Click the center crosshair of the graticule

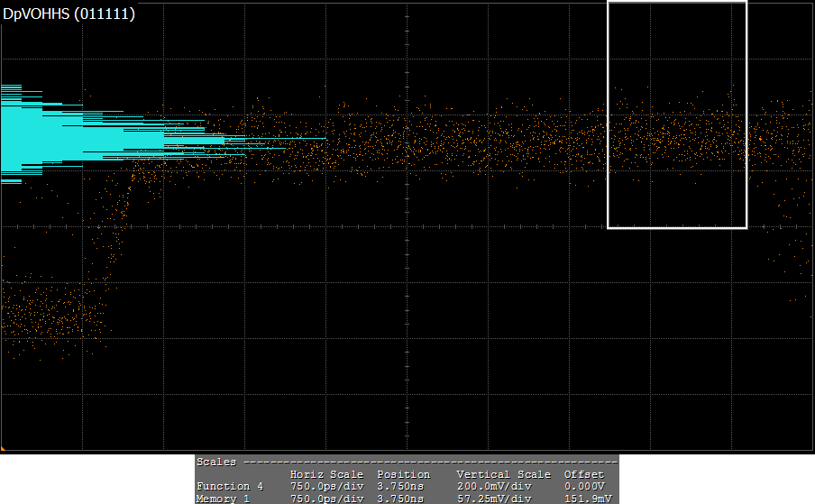click(x=407, y=225)
